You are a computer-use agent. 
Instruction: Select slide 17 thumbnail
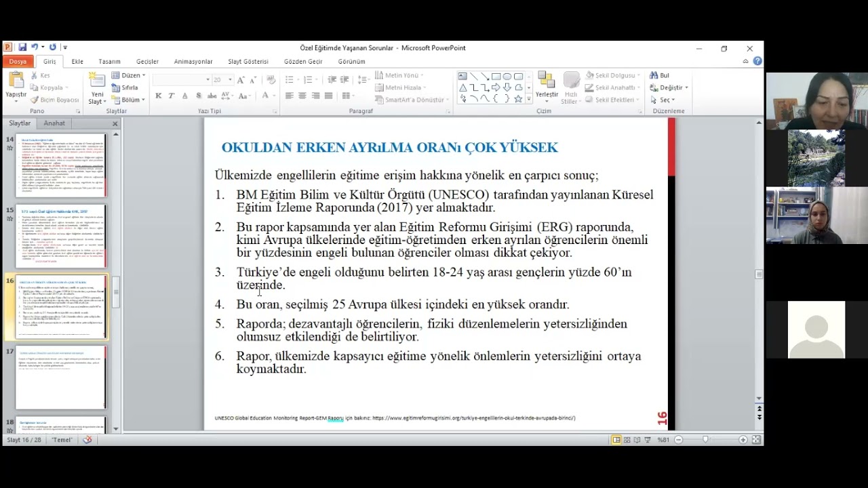pyautogui.click(x=61, y=378)
